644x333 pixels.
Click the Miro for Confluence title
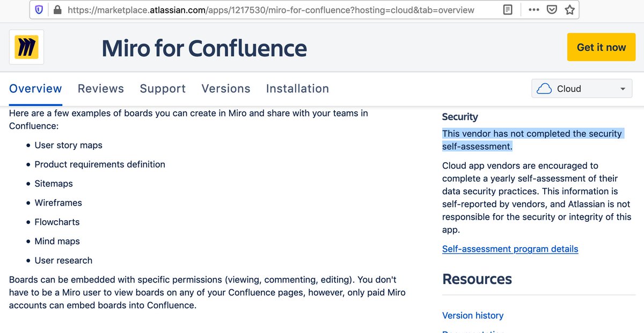click(x=204, y=48)
